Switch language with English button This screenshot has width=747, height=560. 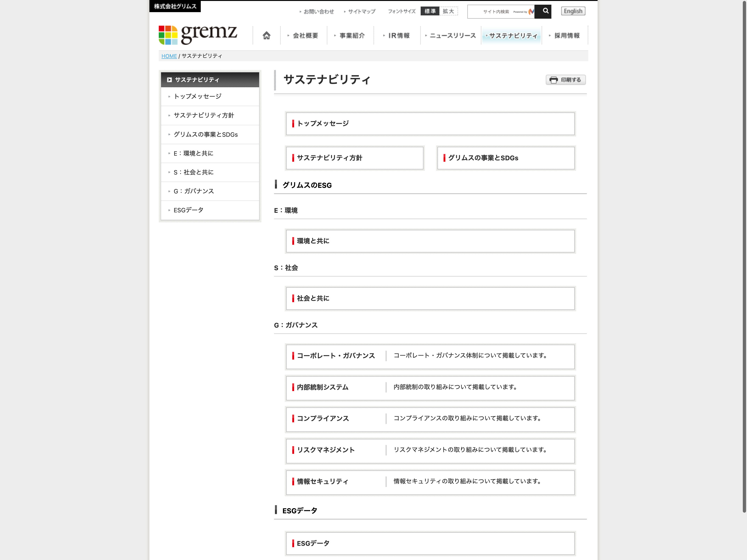pyautogui.click(x=573, y=11)
